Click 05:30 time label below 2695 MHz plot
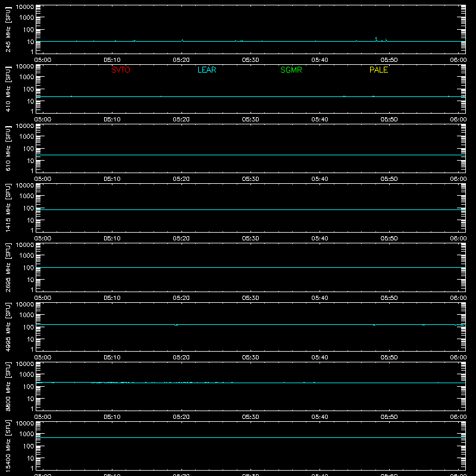 click(250, 298)
